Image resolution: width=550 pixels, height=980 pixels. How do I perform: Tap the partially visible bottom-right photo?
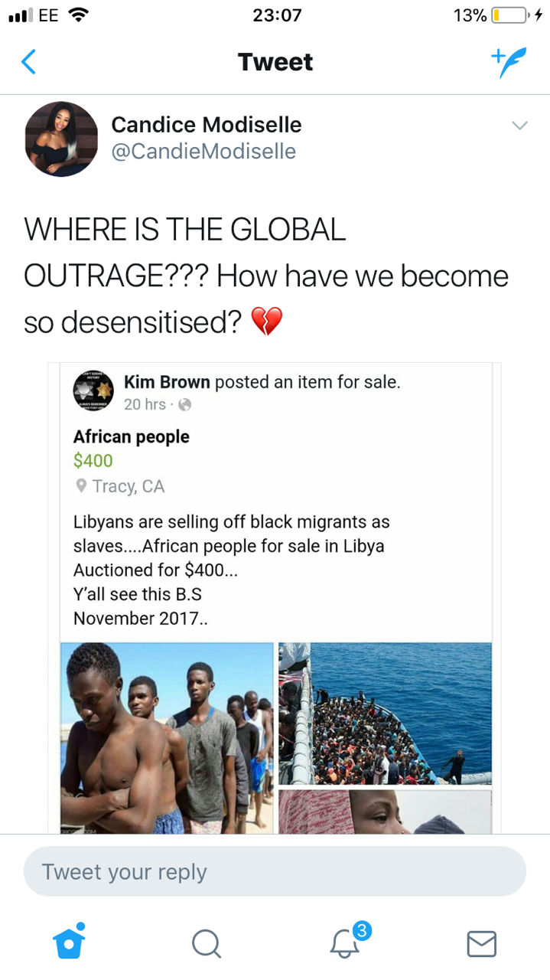(x=385, y=812)
